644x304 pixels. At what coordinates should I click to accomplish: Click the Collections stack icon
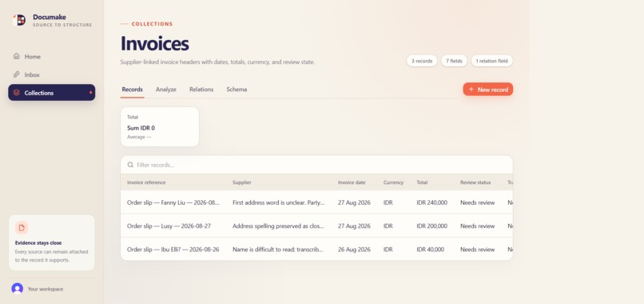click(x=17, y=93)
